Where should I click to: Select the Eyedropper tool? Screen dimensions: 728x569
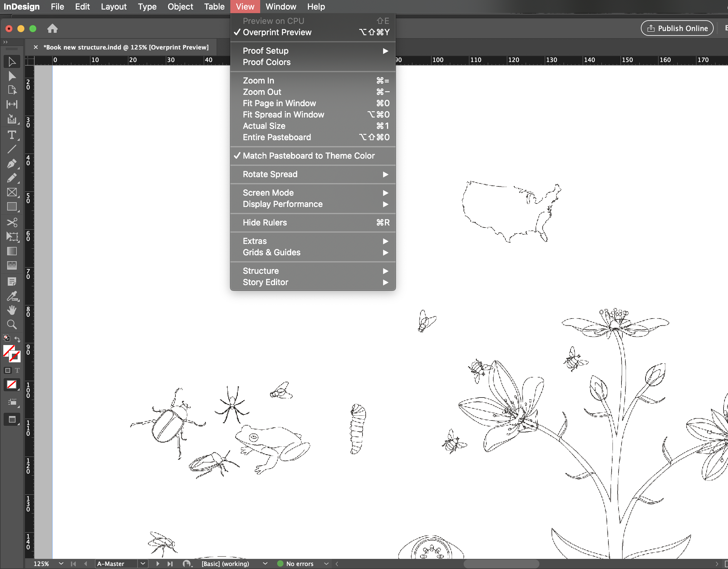(x=12, y=296)
